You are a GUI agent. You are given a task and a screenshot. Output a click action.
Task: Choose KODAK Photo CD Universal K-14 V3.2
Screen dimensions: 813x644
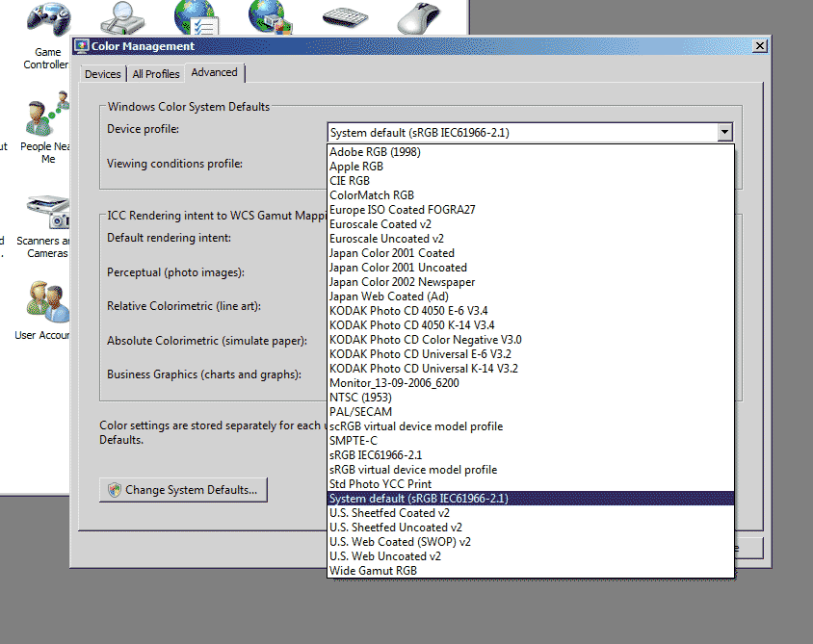tap(531, 369)
